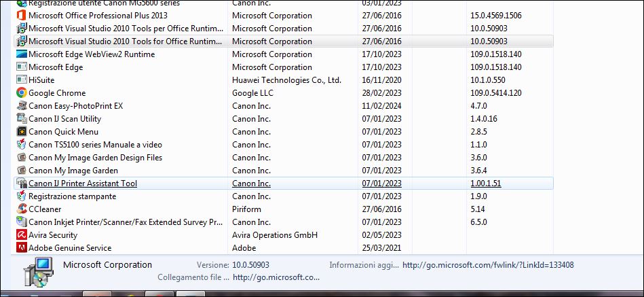This screenshot has width=644, height=297.
Task: Click the Canon IJ Scan Utility icon
Action: [21, 119]
